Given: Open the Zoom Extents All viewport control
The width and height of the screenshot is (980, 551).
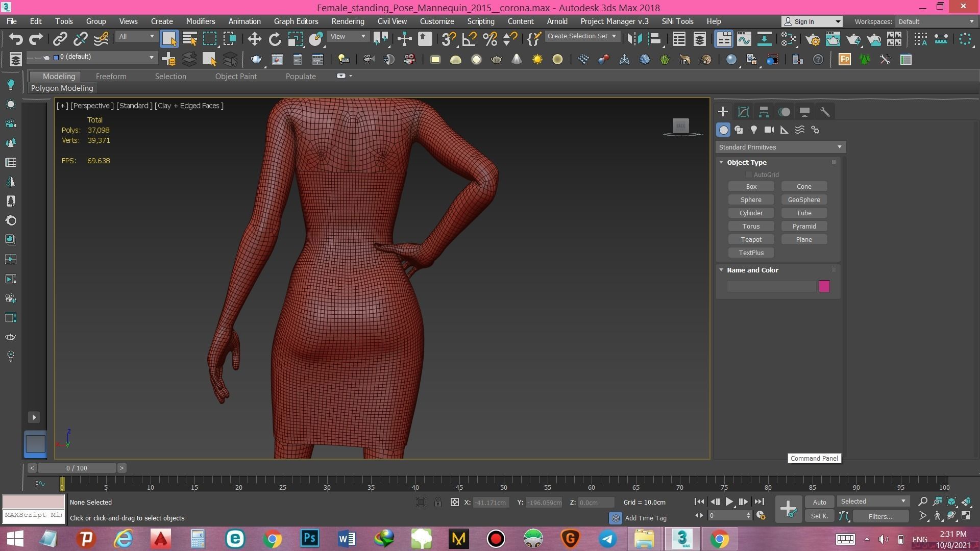Looking at the screenshot, I should click(x=966, y=502).
